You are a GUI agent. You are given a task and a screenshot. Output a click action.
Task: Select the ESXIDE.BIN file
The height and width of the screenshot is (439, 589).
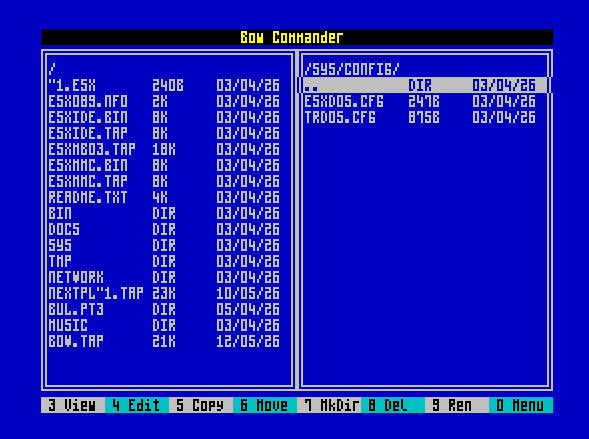[169, 117]
